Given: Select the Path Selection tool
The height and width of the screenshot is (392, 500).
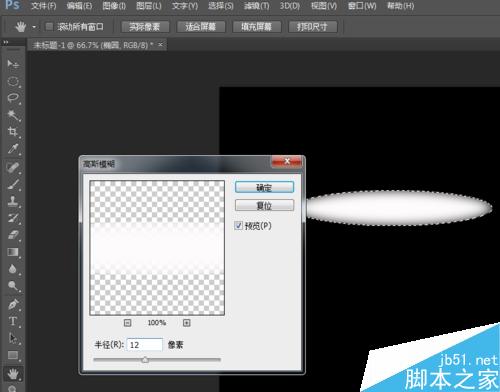Looking at the screenshot, I should pos(13,338).
